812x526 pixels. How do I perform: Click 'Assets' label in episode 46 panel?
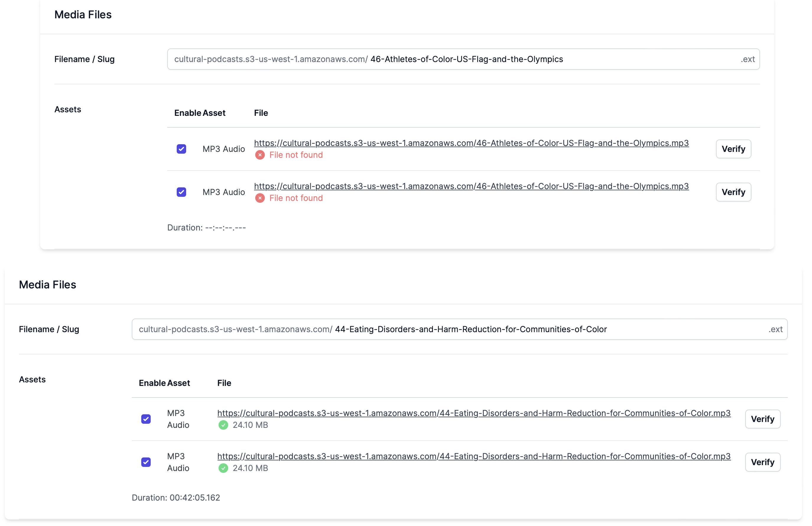pyautogui.click(x=68, y=110)
